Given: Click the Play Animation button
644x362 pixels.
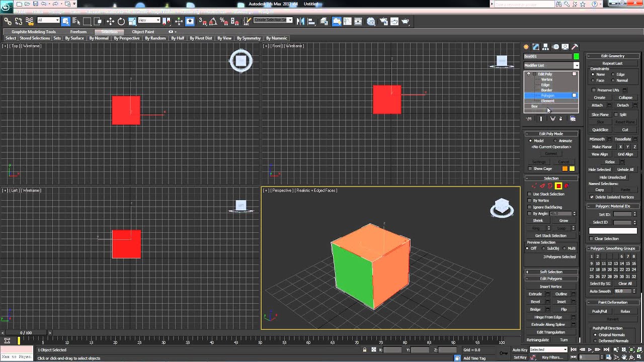Looking at the screenshot, I should pos(590,349).
